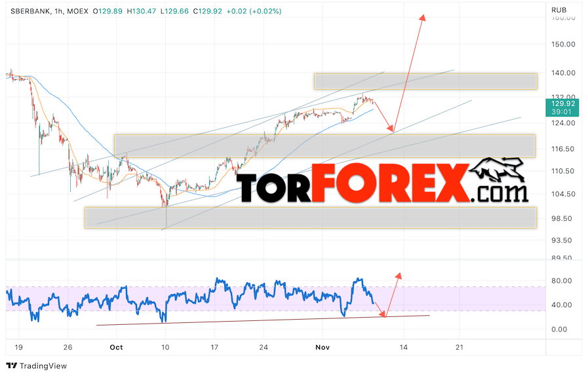Image resolution: width=588 pixels, height=376 pixels.
Task: Click the 1h timeframe label
Action: click(x=58, y=11)
